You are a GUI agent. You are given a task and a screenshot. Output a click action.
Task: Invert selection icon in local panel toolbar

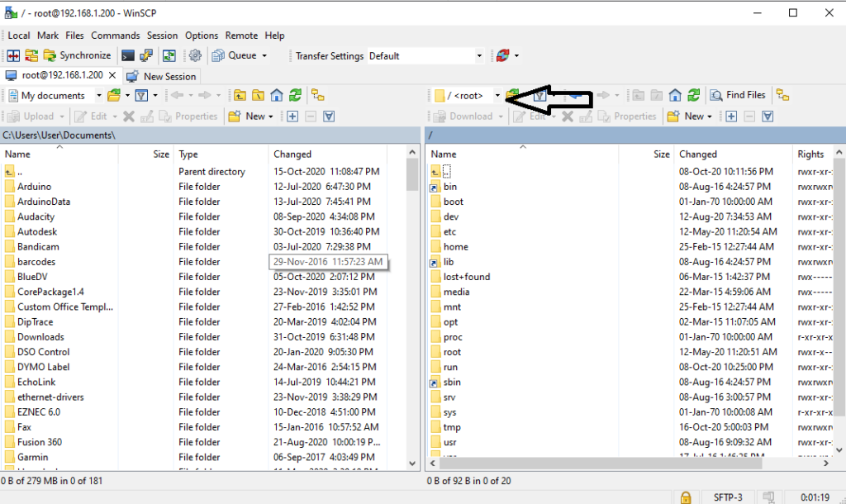pyautogui.click(x=329, y=116)
